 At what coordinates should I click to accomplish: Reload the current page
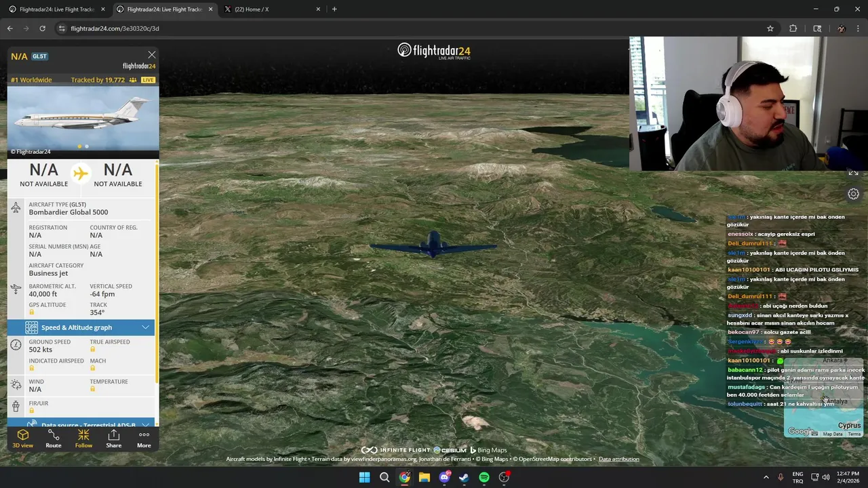click(42, 28)
